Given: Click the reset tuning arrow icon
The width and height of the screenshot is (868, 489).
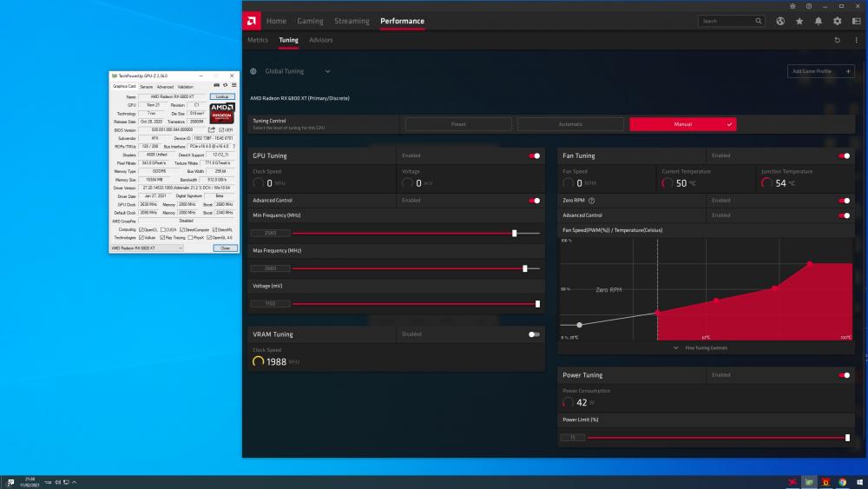Looking at the screenshot, I should tap(837, 40).
